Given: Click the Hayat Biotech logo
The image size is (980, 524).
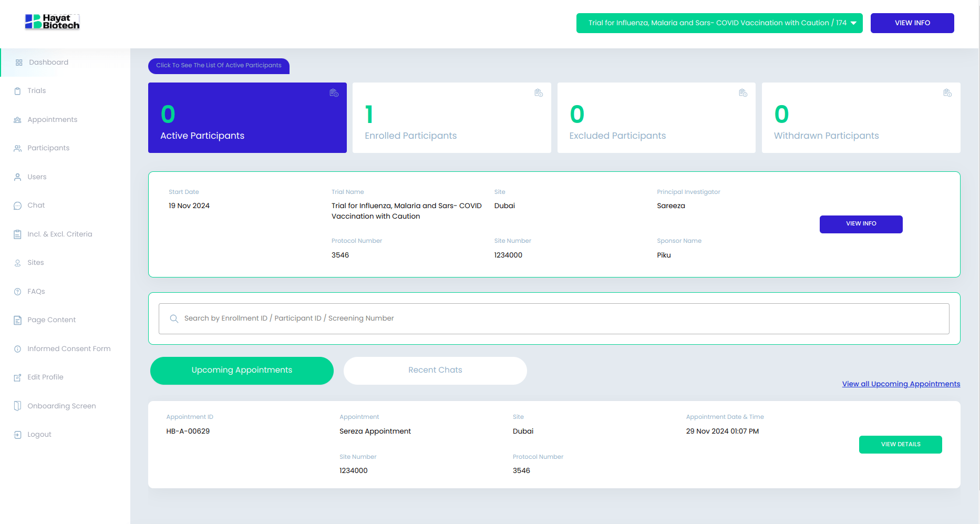Looking at the screenshot, I should click(53, 22).
